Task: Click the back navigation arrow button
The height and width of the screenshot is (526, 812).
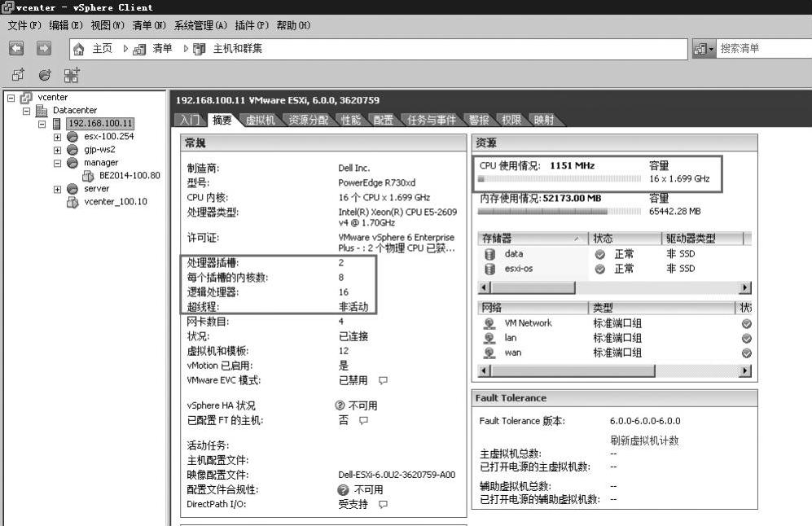Action: [x=16, y=49]
